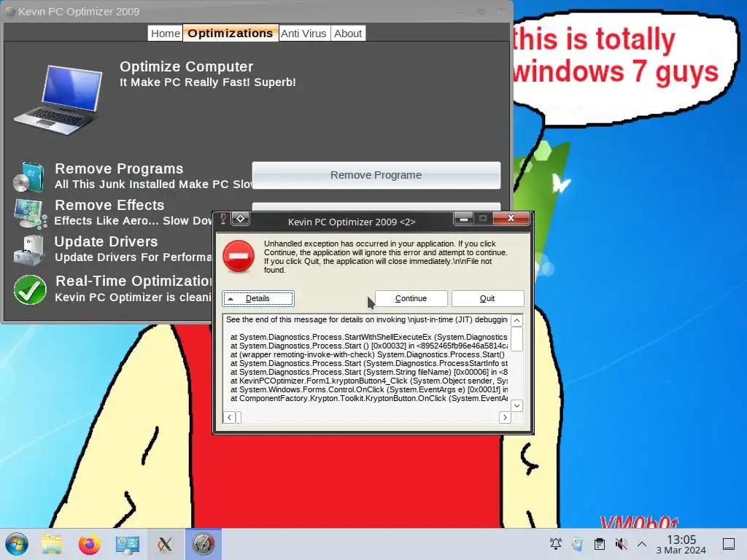Click the laptop Optimize Computer image

pyautogui.click(x=58, y=100)
